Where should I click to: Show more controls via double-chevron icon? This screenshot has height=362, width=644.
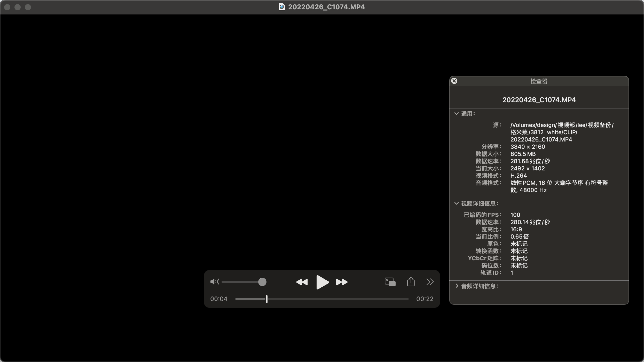430,282
